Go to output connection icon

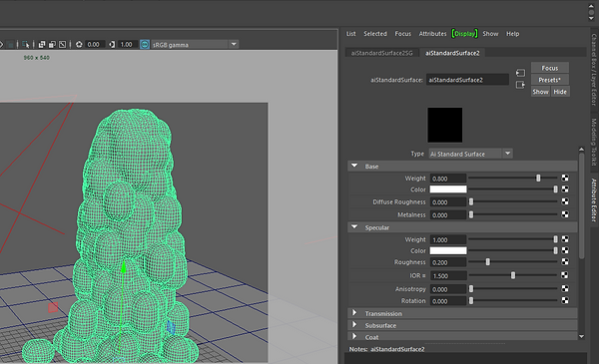coord(520,85)
